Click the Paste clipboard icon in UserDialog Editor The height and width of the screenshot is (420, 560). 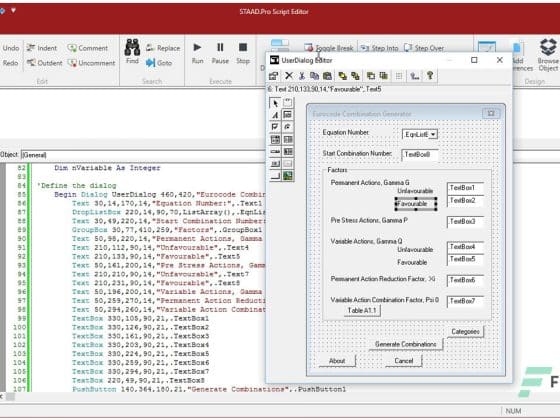[327, 76]
